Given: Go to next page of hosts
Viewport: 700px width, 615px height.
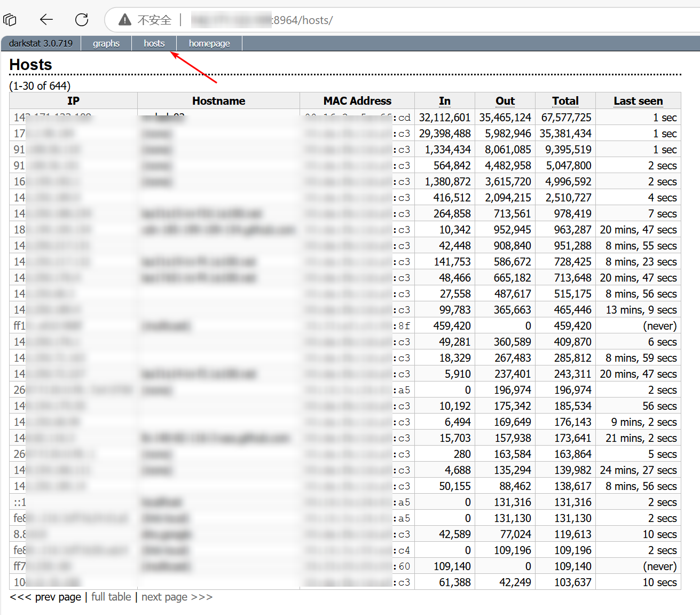Looking at the screenshot, I should 177,597.
